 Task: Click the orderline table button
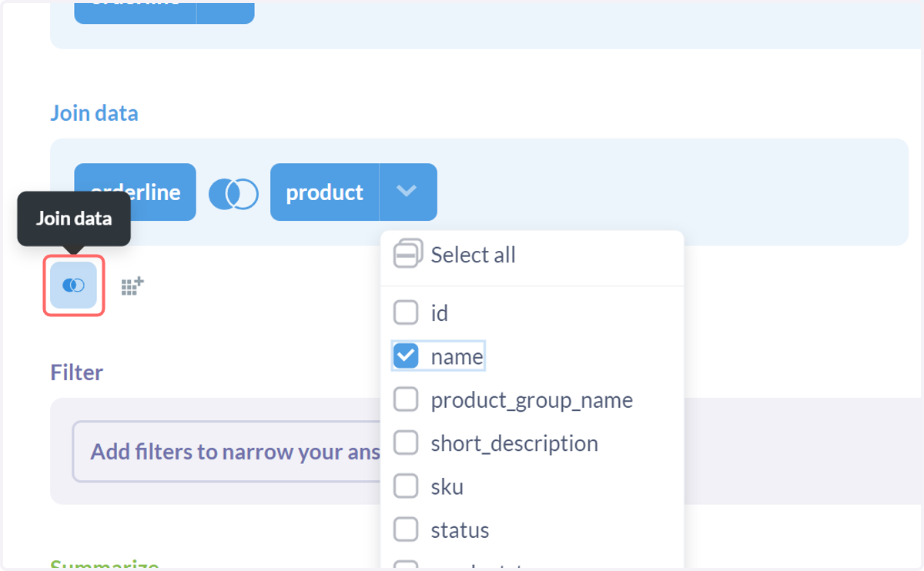[x=136, y=192]
